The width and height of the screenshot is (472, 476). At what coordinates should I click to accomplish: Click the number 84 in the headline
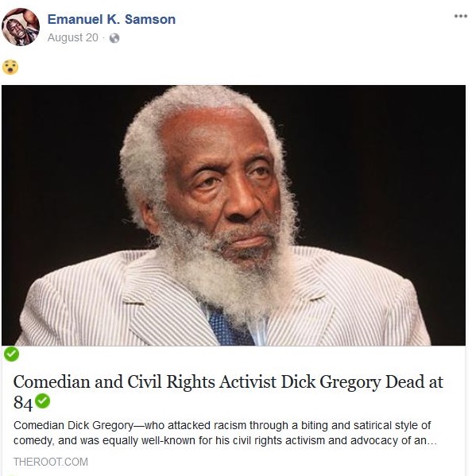(23, 403)
